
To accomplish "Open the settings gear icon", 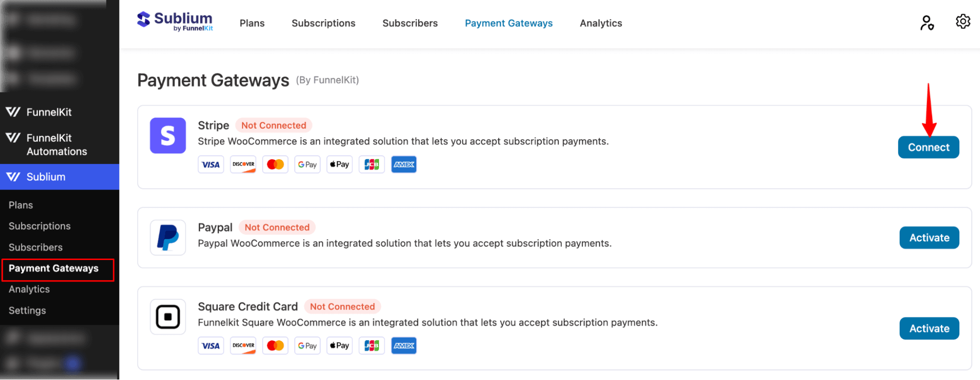I will pyautogui.click(x=962, y=22).
